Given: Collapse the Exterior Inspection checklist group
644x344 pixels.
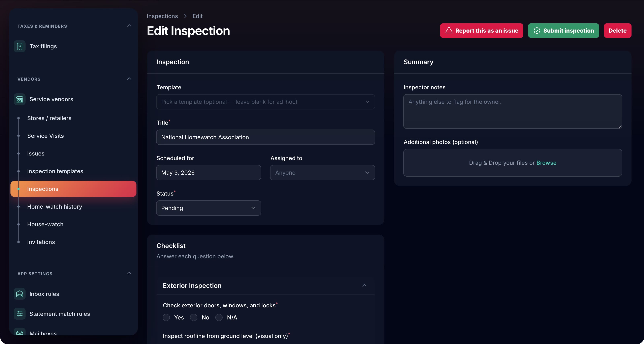Looking at the screenshot, I should click(x=364, y=285).
